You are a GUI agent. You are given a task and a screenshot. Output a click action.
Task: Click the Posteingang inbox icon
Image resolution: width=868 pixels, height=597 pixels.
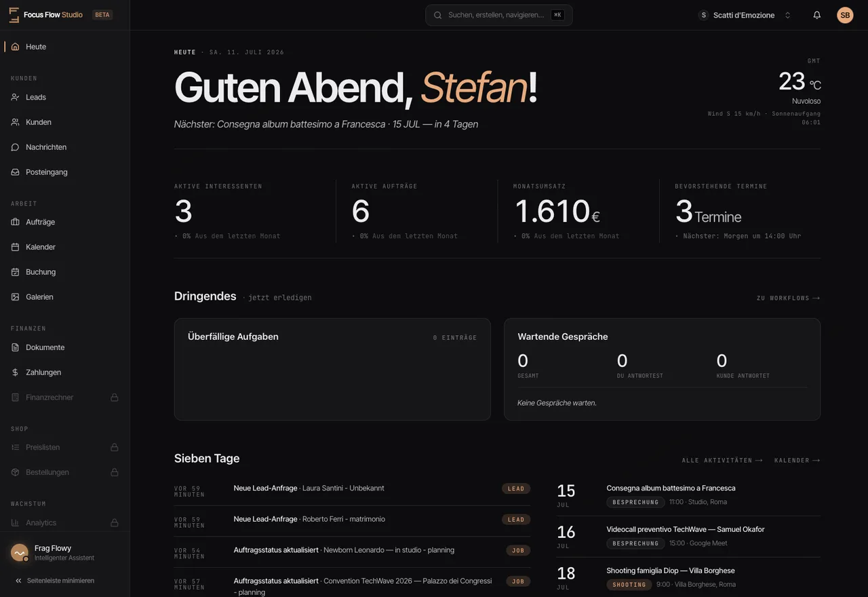[x=15, y=172]
